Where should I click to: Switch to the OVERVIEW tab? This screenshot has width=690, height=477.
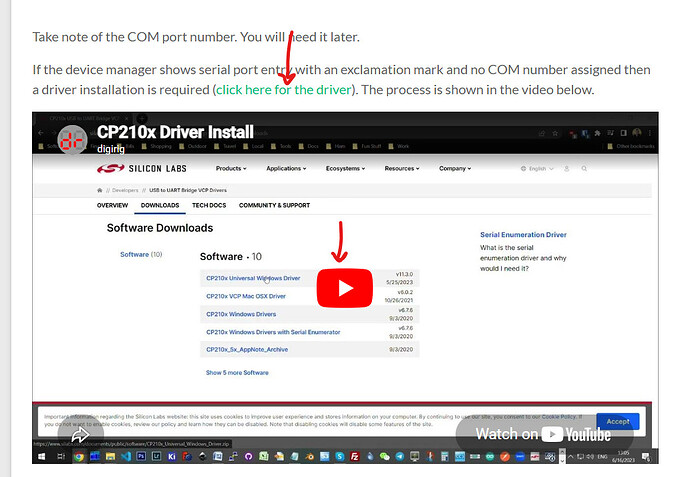[112, 205]
